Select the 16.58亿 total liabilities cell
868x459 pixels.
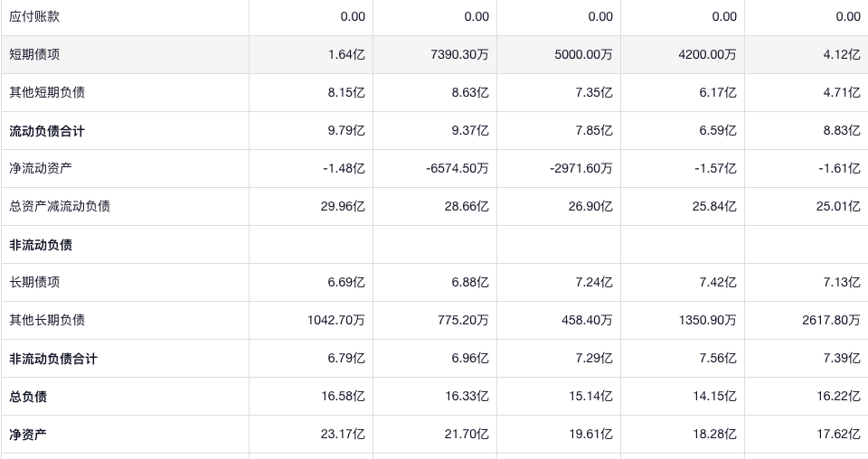point(343,397)
